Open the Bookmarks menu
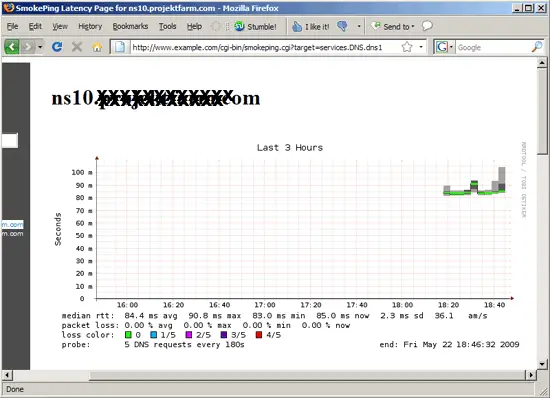 tap(130, 26)
